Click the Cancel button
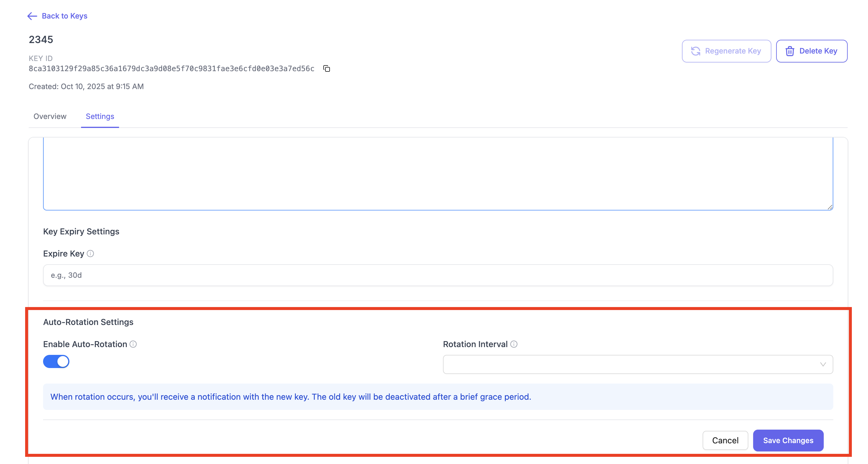Image resolution: width=868 pixels, height=464 pixels. [725, 440]
